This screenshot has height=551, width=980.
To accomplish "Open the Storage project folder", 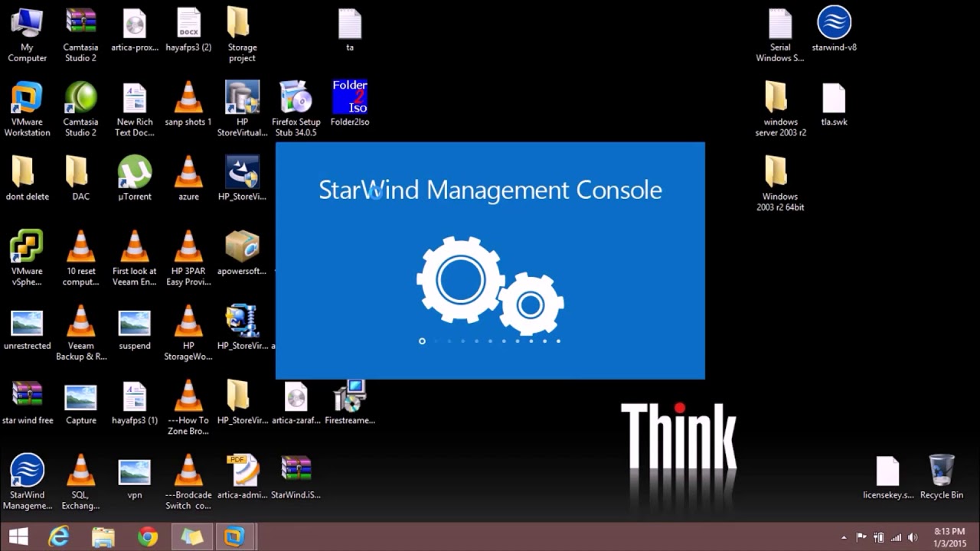I will coord(242,35).
